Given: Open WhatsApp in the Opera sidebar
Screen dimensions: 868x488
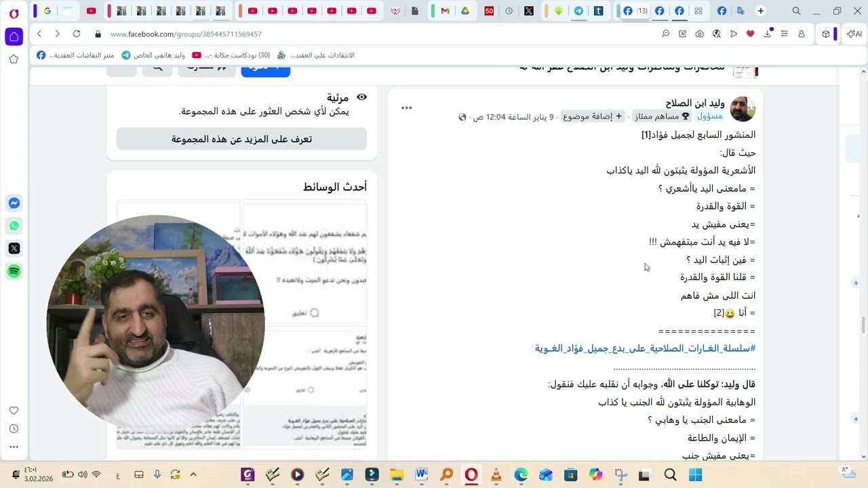Looking at the screenshot, I should pos(14,226).
